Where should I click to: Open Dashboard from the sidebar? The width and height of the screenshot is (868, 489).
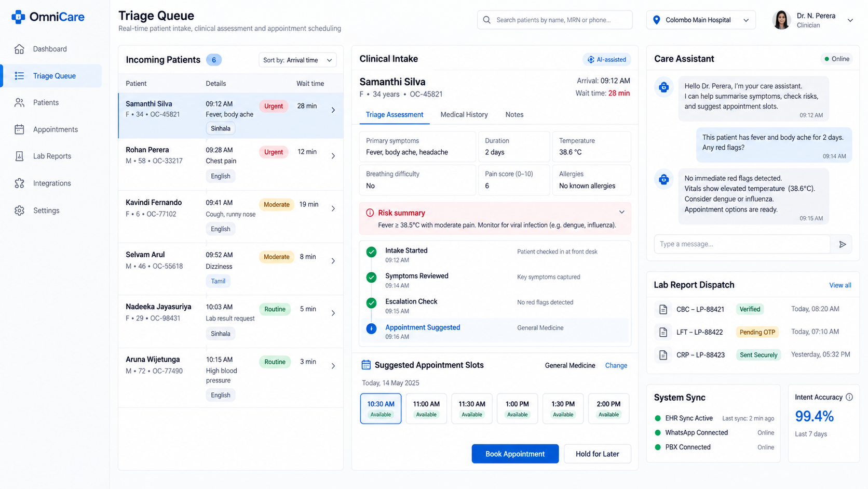(50, 49)
